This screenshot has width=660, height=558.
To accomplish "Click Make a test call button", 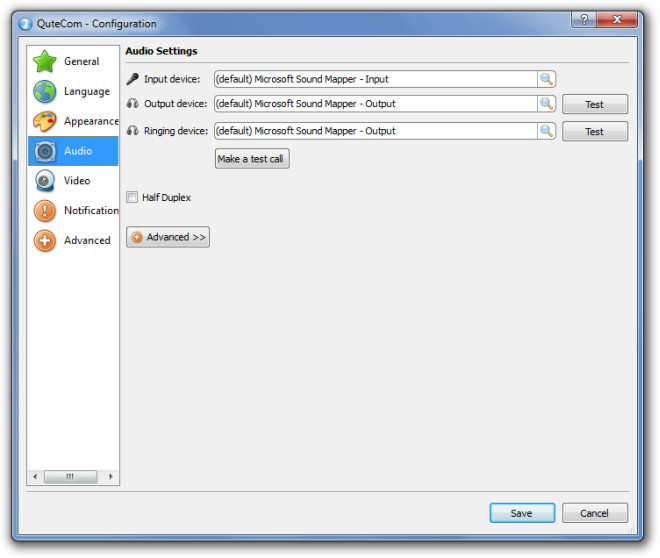I will point(252,159).
